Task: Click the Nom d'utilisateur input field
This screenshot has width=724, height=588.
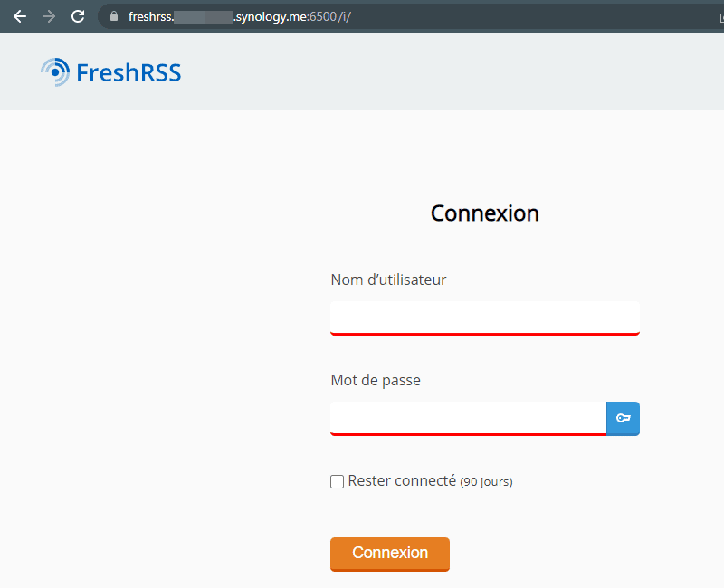Action: [x=484, y=318]
